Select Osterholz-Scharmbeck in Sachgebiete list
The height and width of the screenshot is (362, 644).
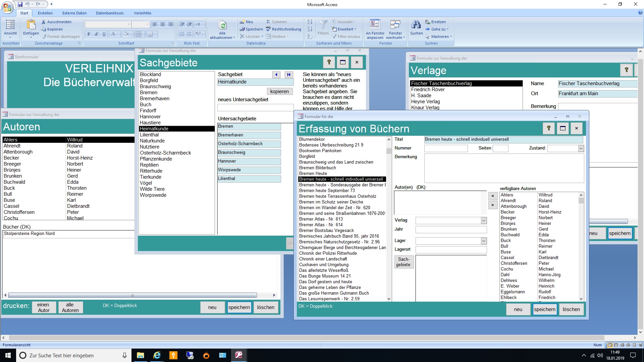click(176, 153)
